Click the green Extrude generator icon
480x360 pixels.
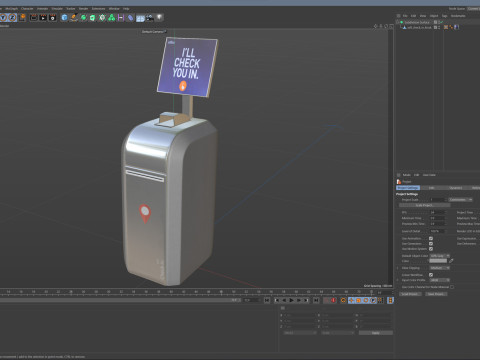(93, 17)
